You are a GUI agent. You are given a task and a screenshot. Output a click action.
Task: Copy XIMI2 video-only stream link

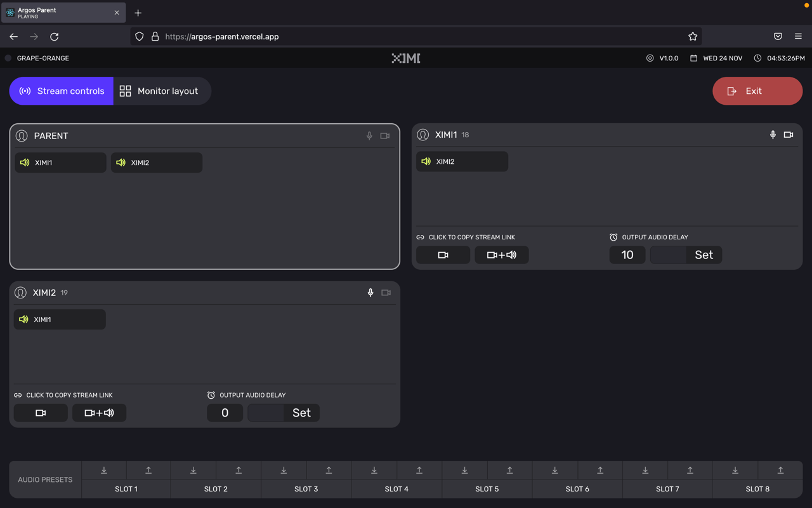tap(41, 413)
